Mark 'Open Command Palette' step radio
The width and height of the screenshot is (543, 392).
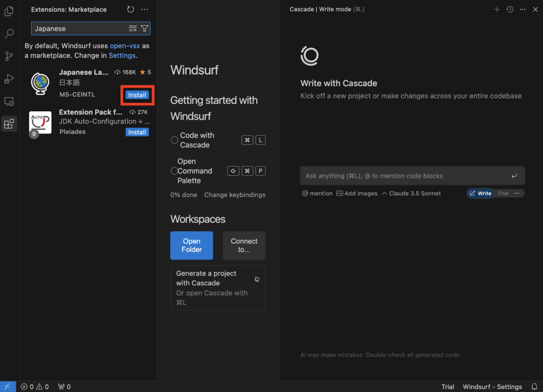174,171
